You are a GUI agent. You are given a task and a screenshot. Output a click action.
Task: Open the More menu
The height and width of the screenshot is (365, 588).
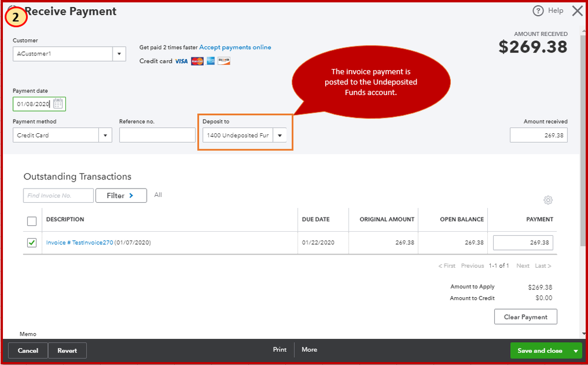pyautogui.click(x=309, y=349)
